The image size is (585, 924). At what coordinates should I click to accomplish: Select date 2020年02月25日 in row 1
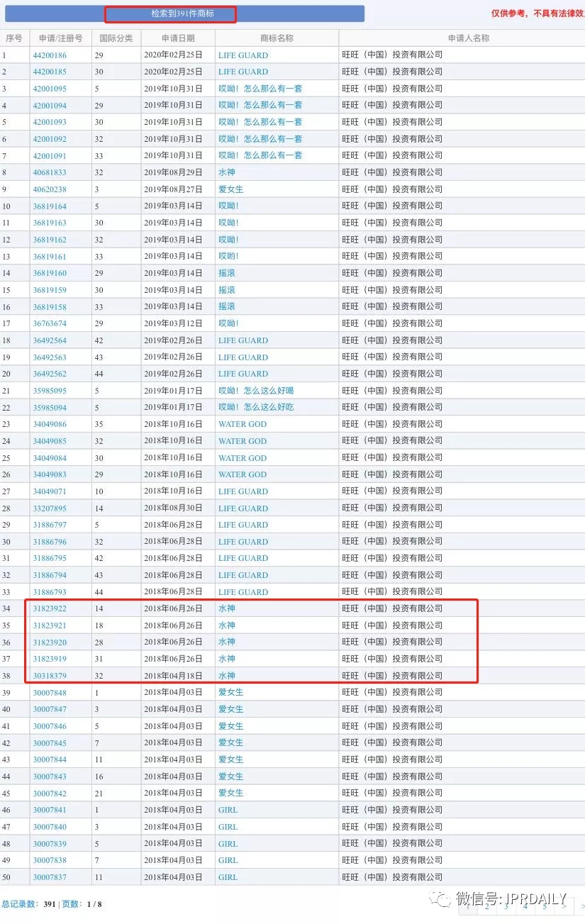(173, 55)
